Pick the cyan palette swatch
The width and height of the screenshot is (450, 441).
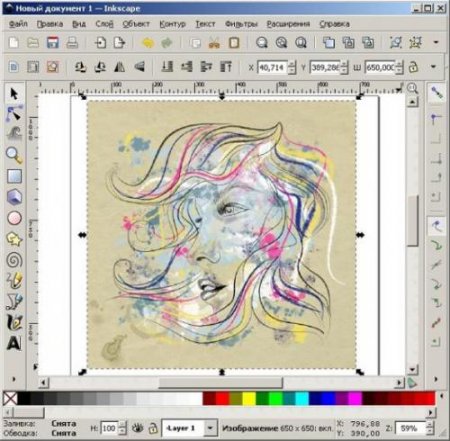click(302, 398)
